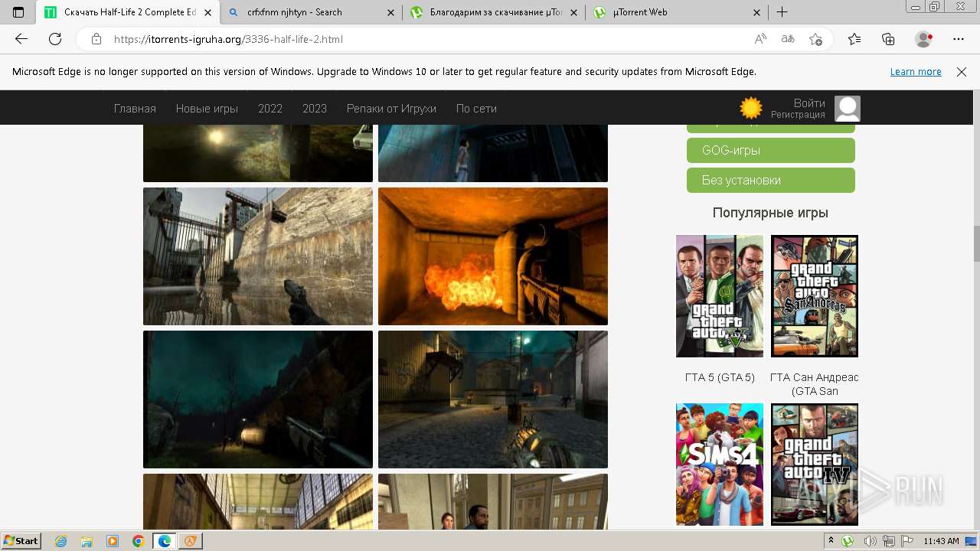Open the dark night shotgun screenshot
Screen dimensions: 980x551
258,399
